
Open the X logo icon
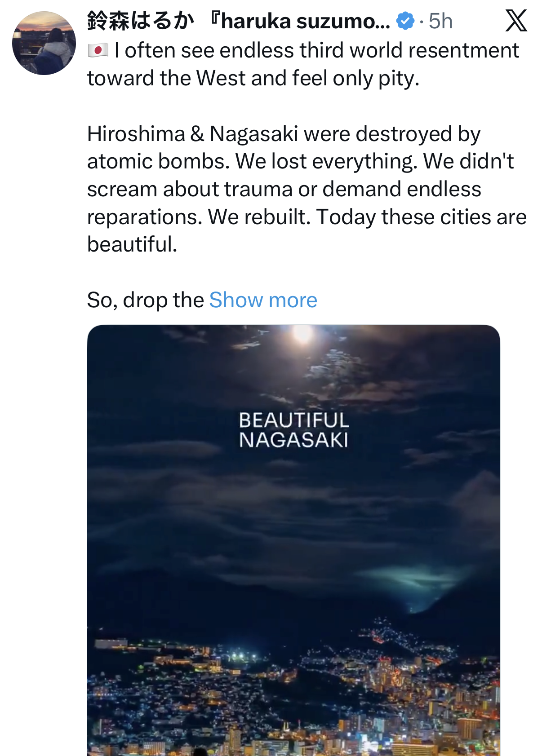click(516, 21)
